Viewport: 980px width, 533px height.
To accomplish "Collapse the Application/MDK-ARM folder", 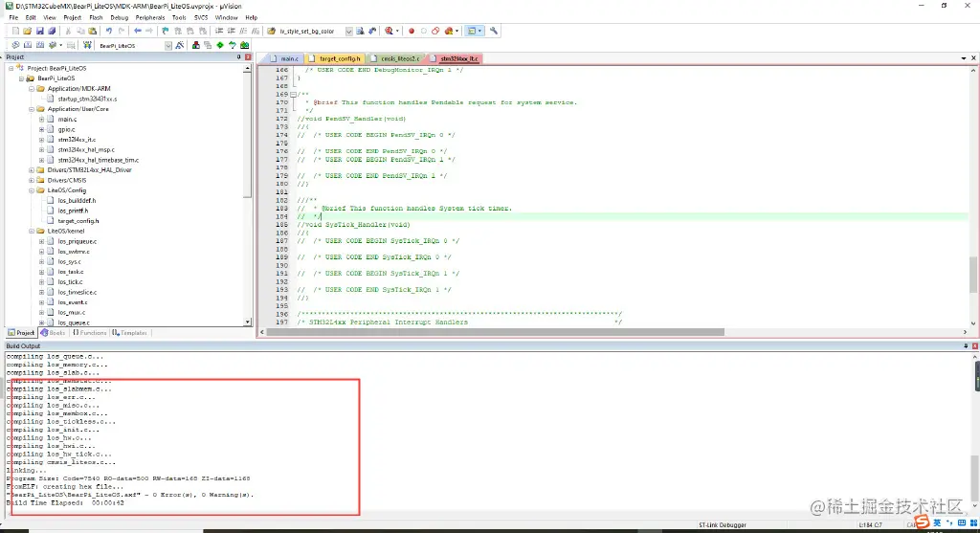I will (32, 89).
